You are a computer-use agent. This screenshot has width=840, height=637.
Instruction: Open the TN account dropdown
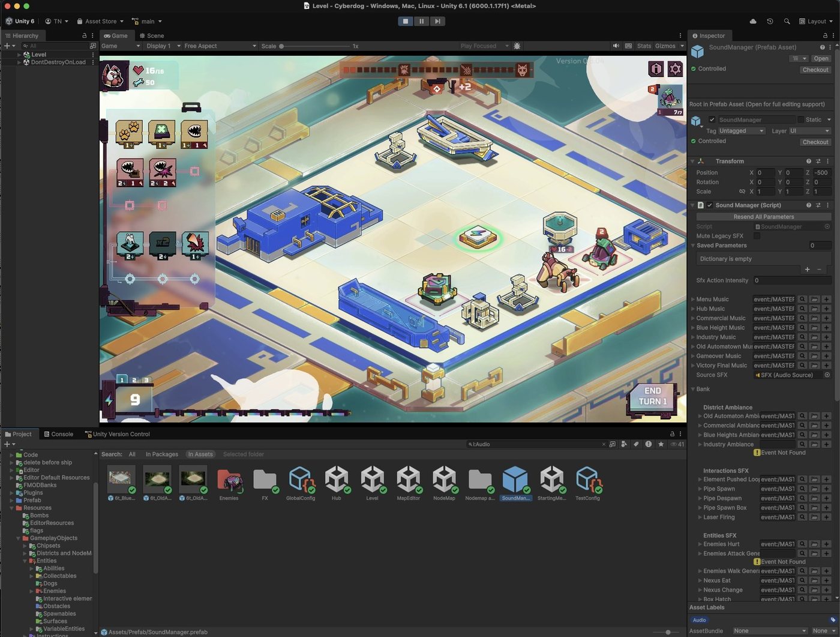(56, 21)
